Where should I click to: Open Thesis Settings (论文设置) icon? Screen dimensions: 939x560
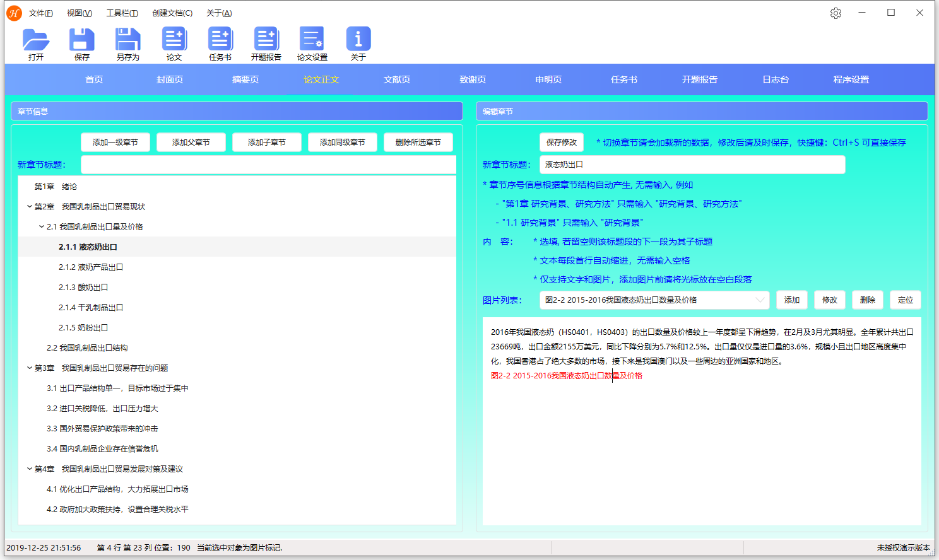tap(312, 39)
